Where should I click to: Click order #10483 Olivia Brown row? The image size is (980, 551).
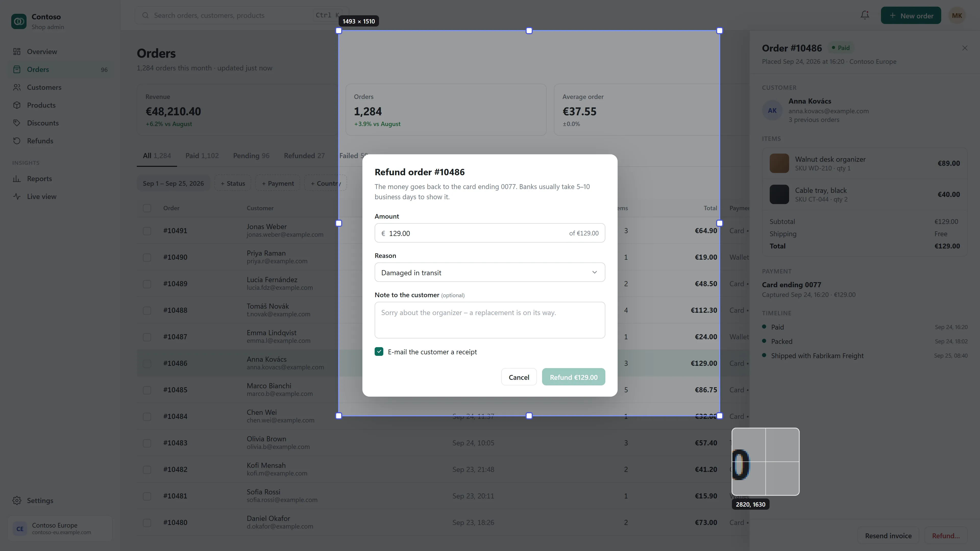coord(443,443)
